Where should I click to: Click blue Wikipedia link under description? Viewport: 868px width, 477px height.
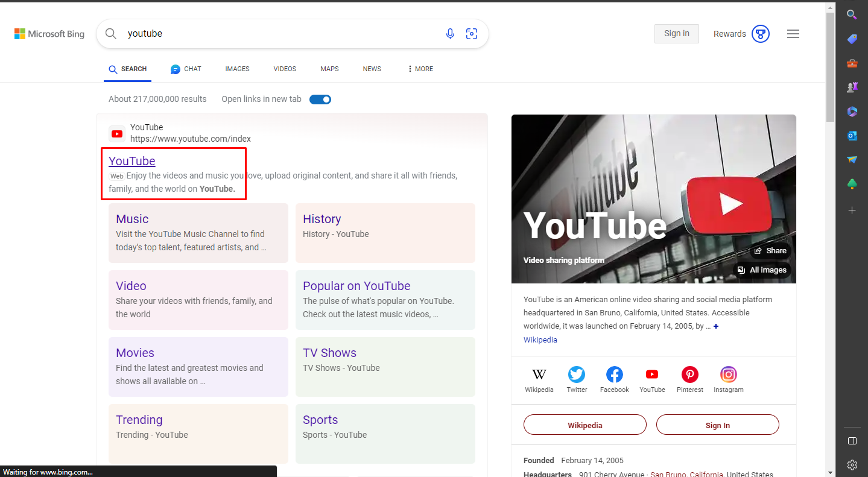pos(540,340)
